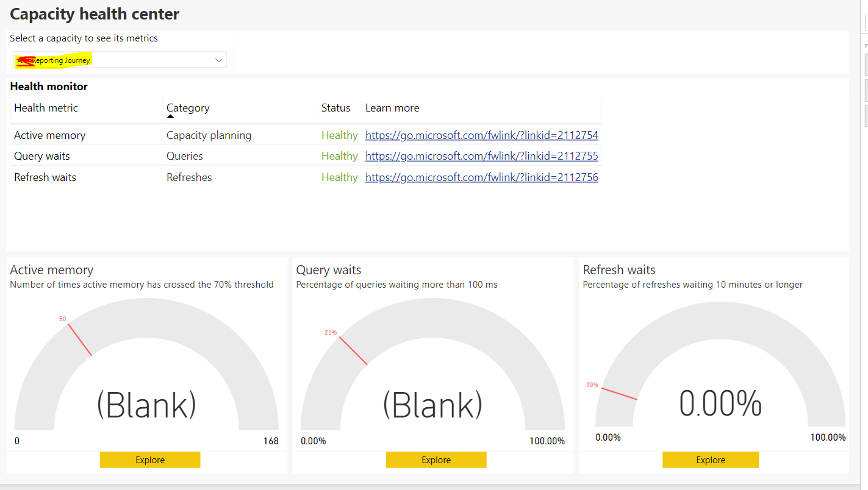Select the Refresh waits table row cell

[x=45, y=177]
